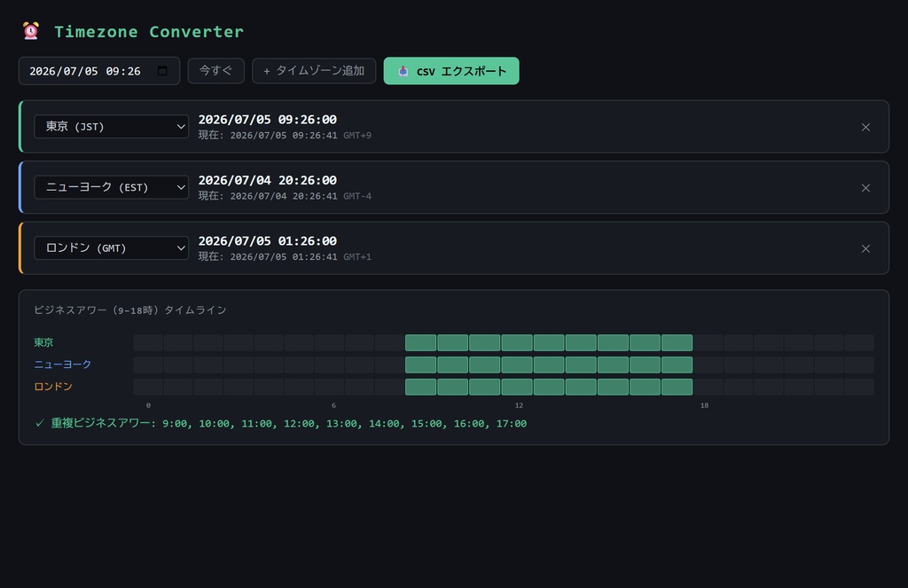
Task: Click the current time 現在 01:26:41 text
Action: coord(268,256)
